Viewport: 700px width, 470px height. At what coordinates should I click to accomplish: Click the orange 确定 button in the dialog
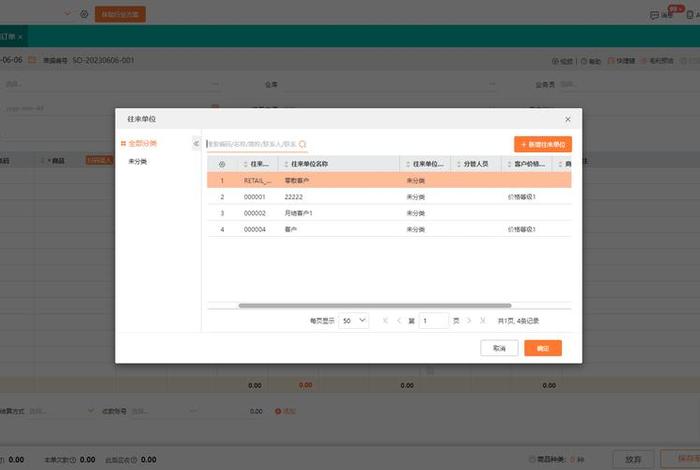(x=543, y=348)
